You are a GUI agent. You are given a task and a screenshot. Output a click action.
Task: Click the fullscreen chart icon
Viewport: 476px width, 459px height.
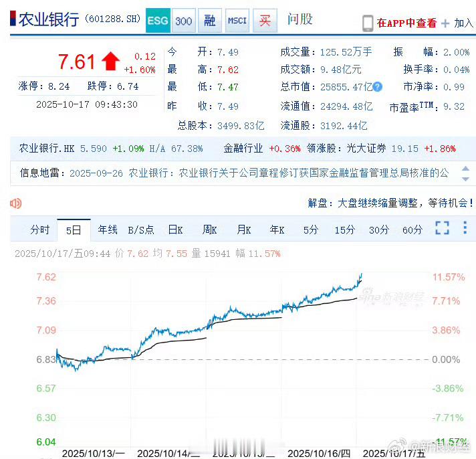click(x=442, y=228)
